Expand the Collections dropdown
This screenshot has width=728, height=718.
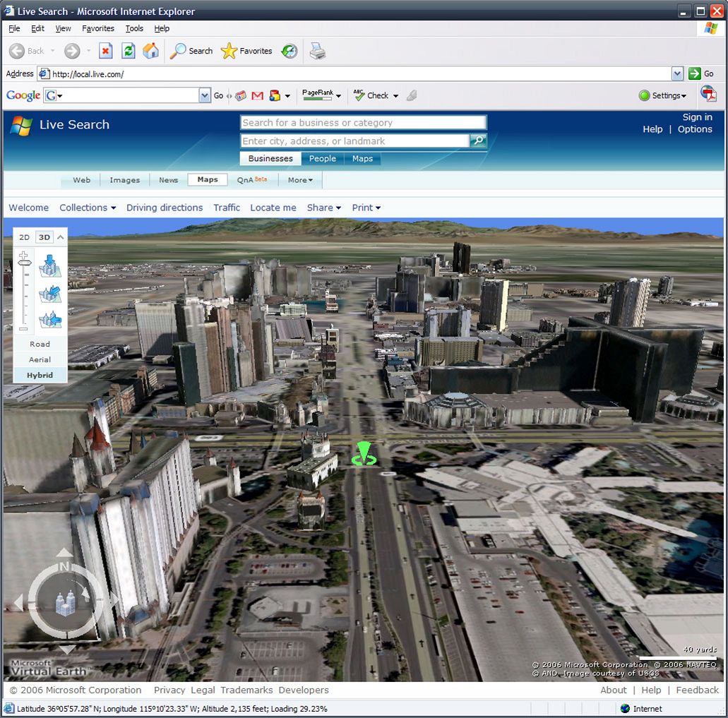[88, 208]
